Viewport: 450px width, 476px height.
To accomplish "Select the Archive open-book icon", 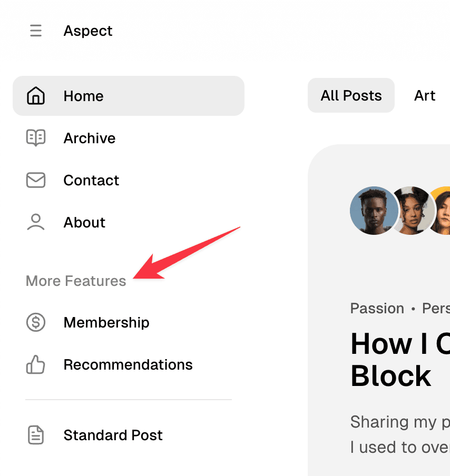I will [x=35, y=138].
